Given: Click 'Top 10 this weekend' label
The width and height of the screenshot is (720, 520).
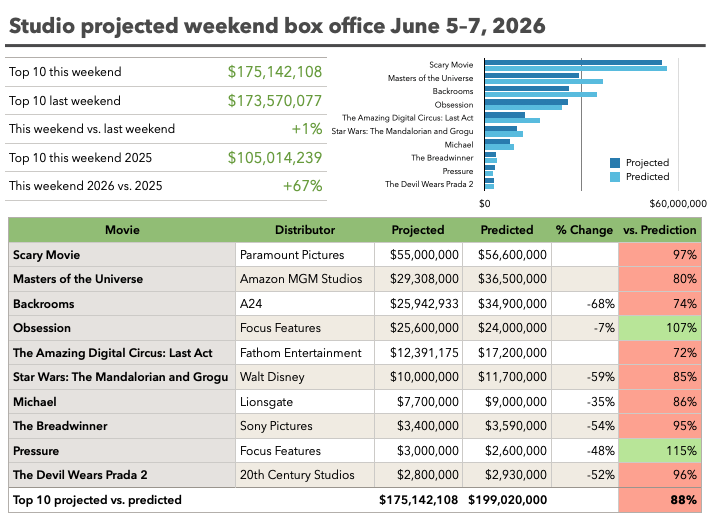Looking at the screenshot, I should [65, 72].
